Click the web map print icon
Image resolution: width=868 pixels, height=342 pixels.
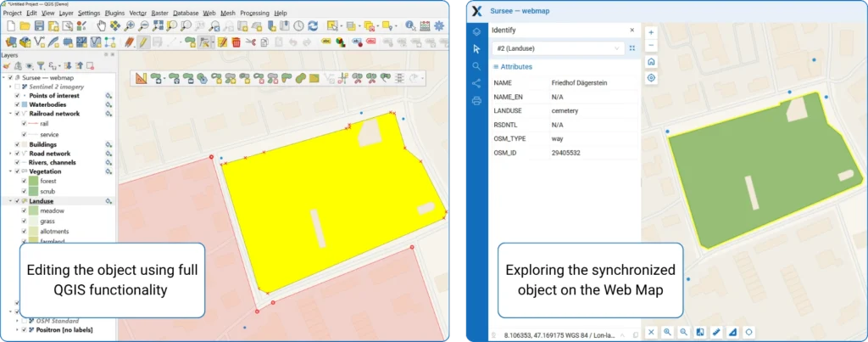[x=476, y=100]
